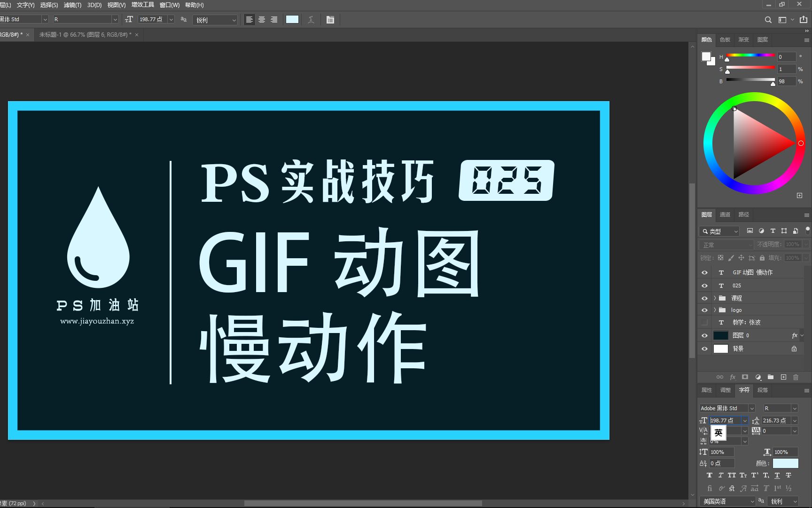This screenshot has height=508, width=812.
Task: Select center text alignment in the options bar
Action: click(261, 19)
